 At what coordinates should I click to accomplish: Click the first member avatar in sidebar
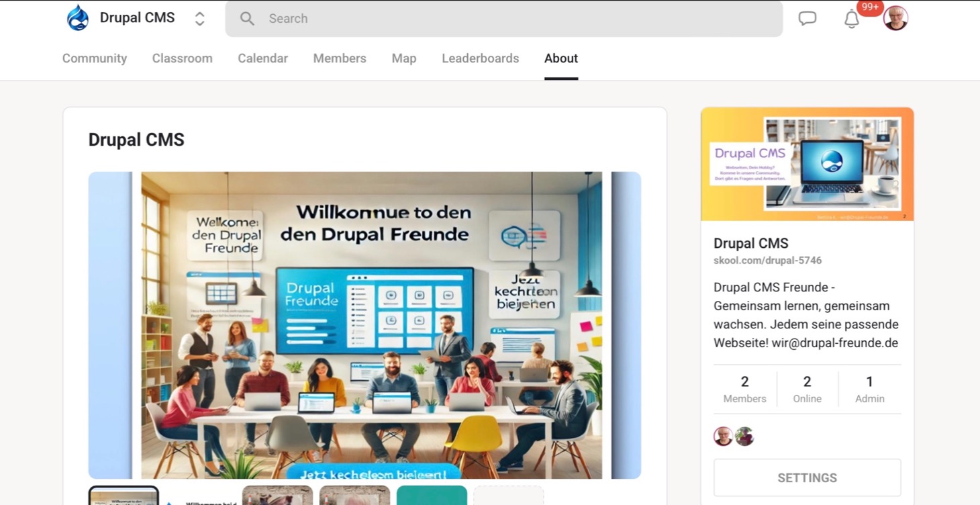(x=724, y=437)
